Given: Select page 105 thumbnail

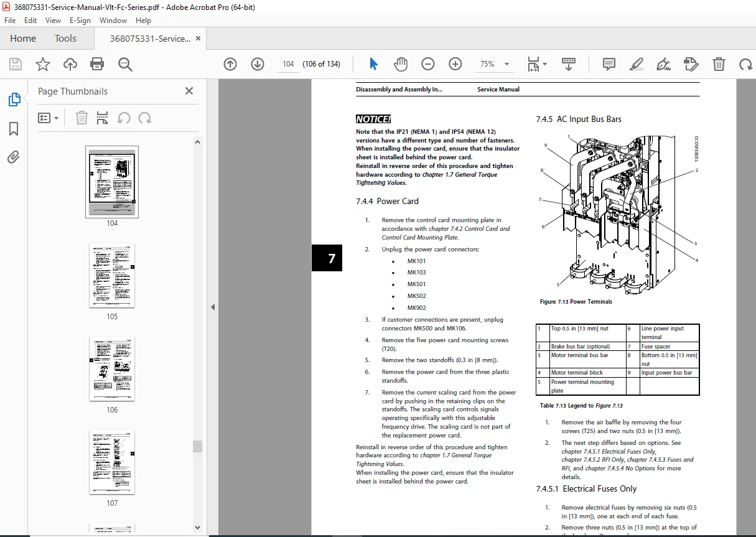Looking at the screenshot, I should (x=112, y=276).
